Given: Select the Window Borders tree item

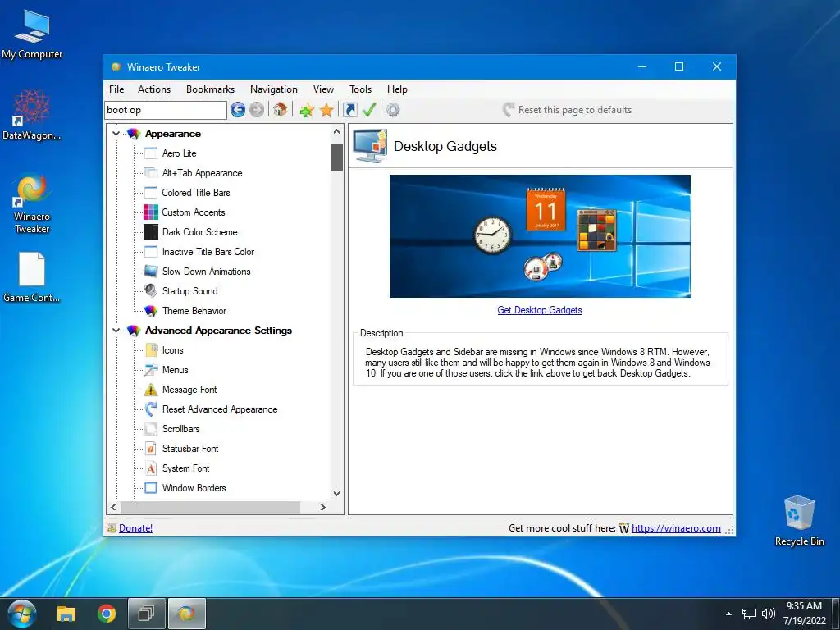Looking at the screenshot, I should tap(194, 488).
